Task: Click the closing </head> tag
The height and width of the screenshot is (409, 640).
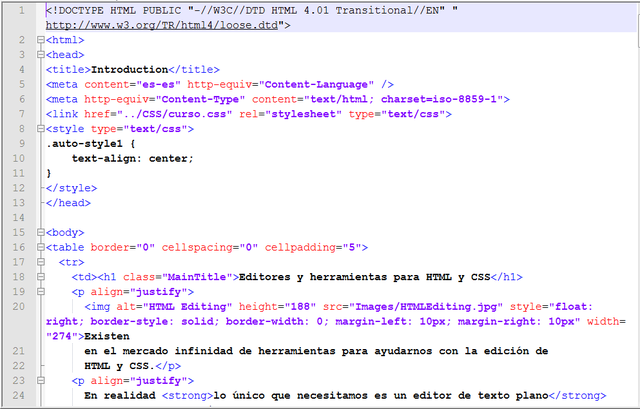Action: 68,203
